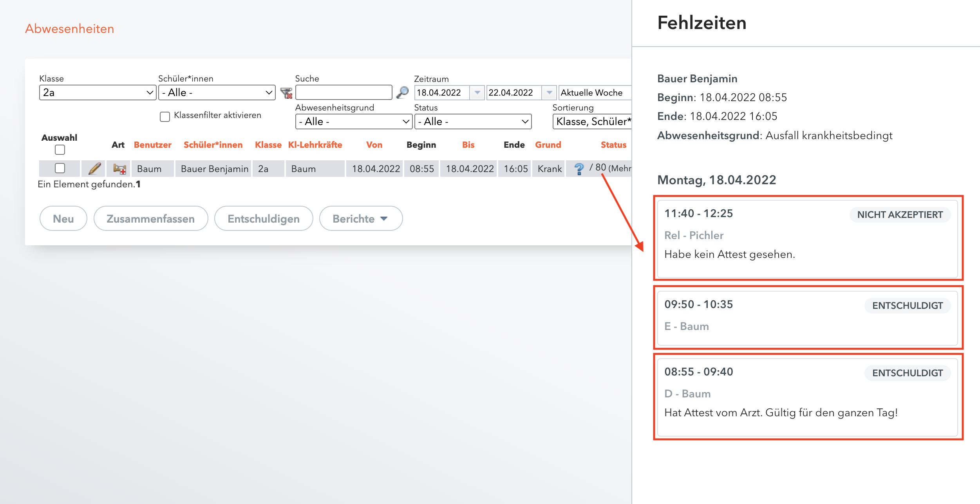Screen dimensions: 980x504
Task: Open the Berichte dropdown button
Action: click(360, 218)
